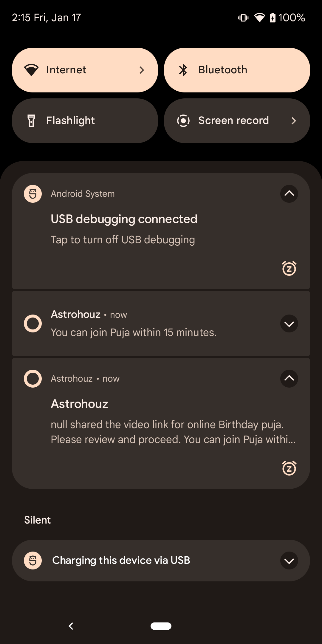Tap the 'Tap to turn off USB debugging' text

tap(123, 240)
